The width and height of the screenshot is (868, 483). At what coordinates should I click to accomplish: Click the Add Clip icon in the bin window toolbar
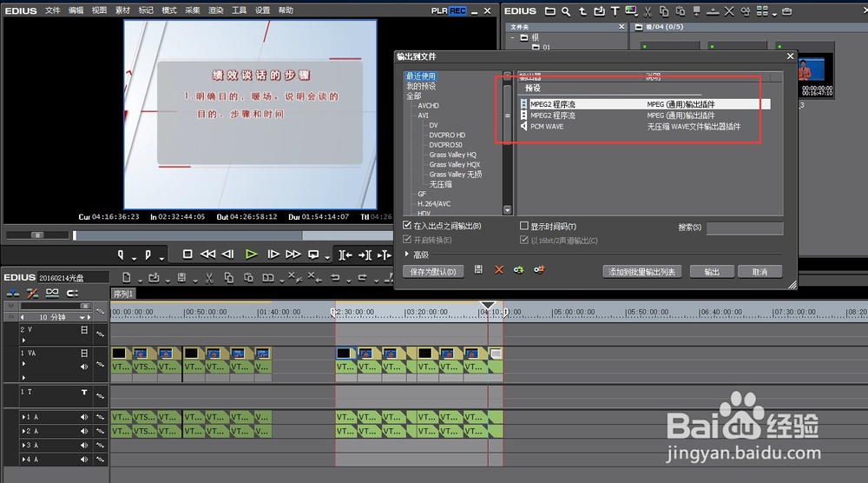[x=599, y=11]
